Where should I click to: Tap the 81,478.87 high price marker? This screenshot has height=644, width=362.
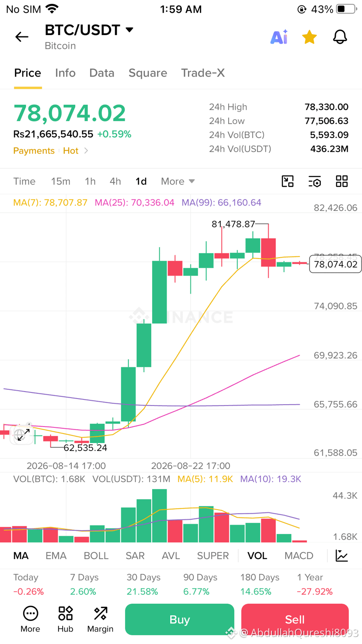(233, 224)
